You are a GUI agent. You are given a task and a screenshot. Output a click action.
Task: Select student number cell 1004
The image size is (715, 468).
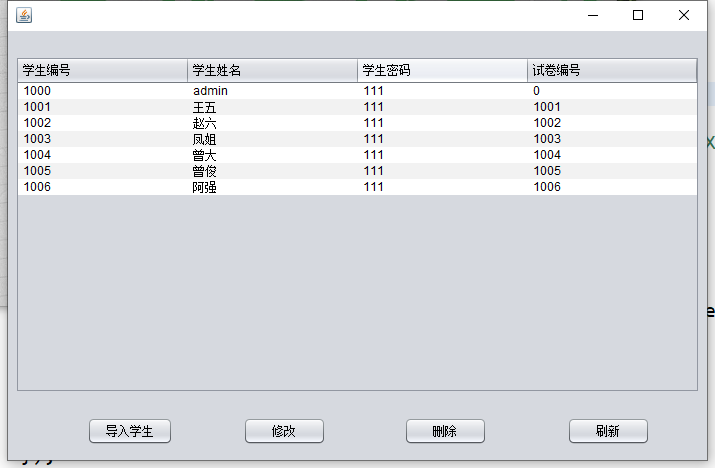[x=103, y=155]
